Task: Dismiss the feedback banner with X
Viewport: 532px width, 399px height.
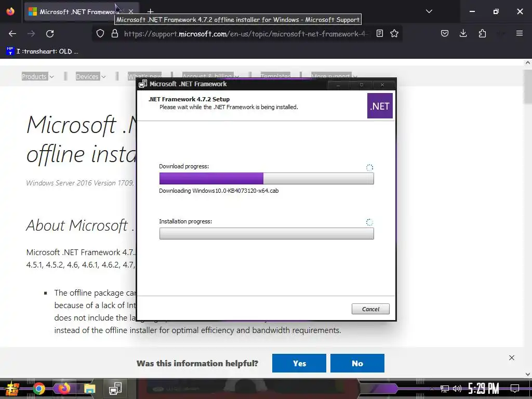Action: click(512, 357)
